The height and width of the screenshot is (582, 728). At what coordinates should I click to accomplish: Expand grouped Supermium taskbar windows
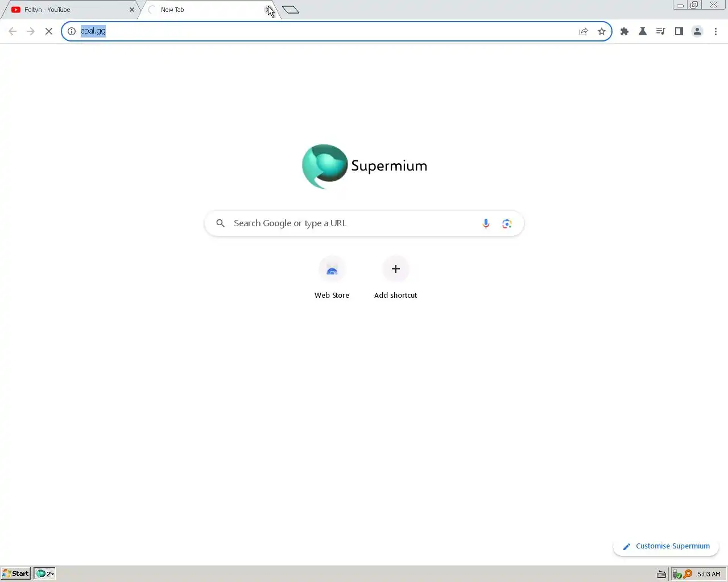(x=45, y=573)
